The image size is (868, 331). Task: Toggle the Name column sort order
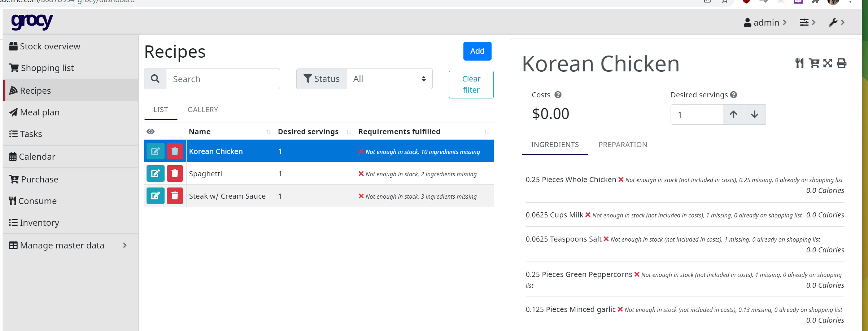click(267, 132)
